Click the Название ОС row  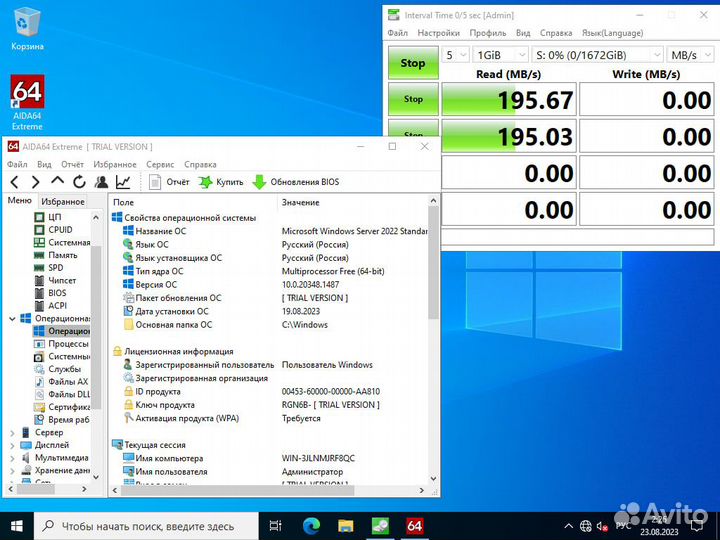click(x=275, y=231)
